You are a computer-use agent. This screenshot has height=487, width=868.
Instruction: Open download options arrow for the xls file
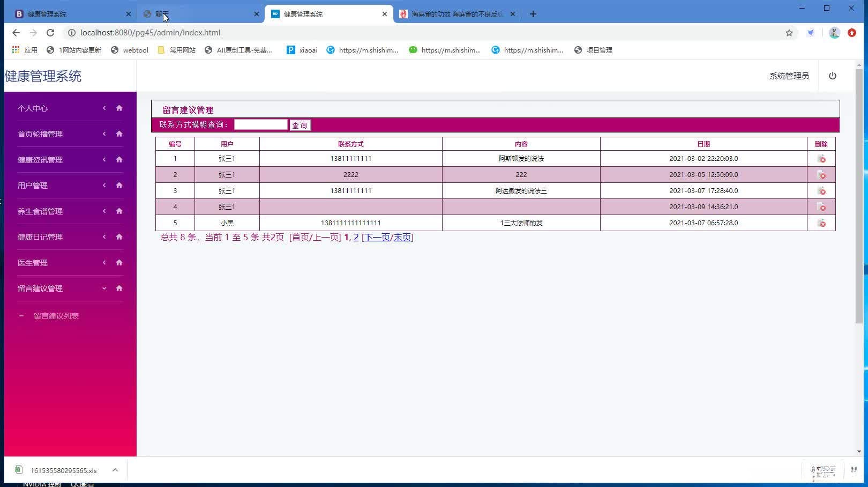tap(115, 470)
